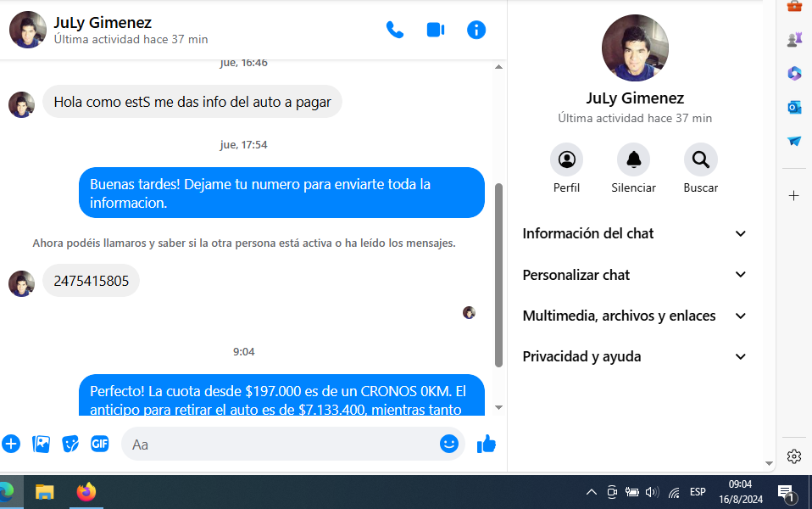Open the Edge sidebar toolbox icon

(x=794, y=6)
